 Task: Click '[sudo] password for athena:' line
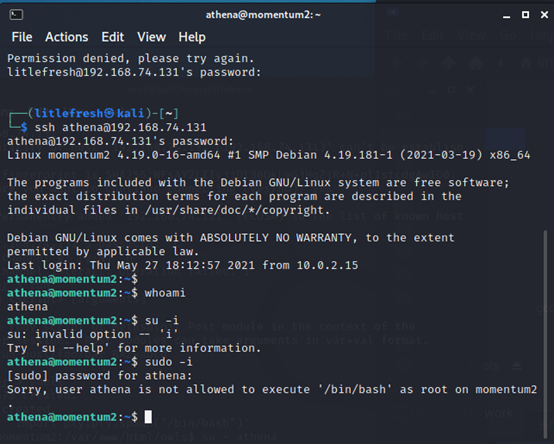(x=100, y=375)
